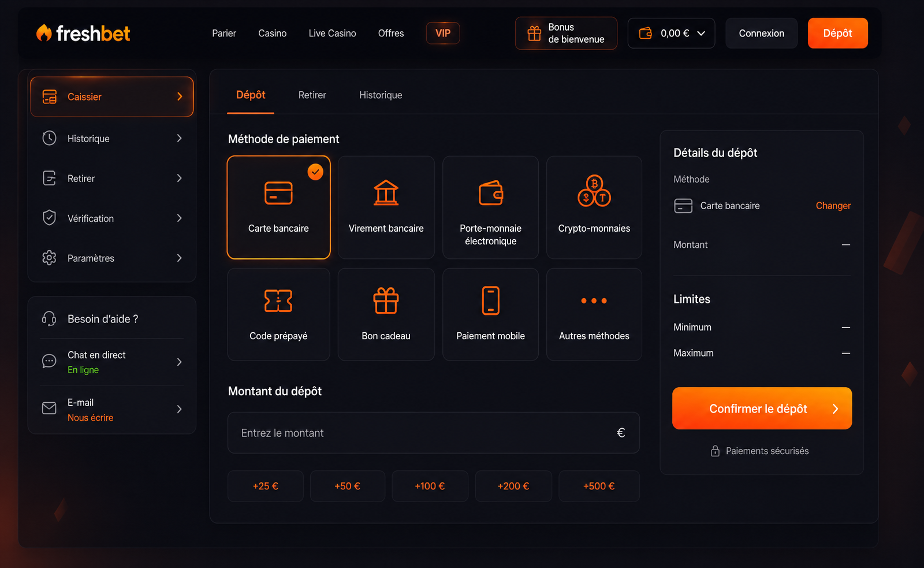This screenshot has width=924, height=568.
Task: Select the Dépôt tab
Action: point(251,95)
